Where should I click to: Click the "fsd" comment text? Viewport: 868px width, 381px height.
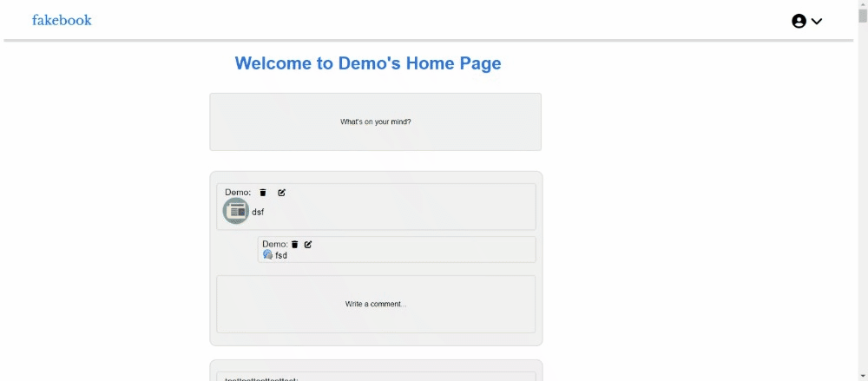(x=281, y=256)
